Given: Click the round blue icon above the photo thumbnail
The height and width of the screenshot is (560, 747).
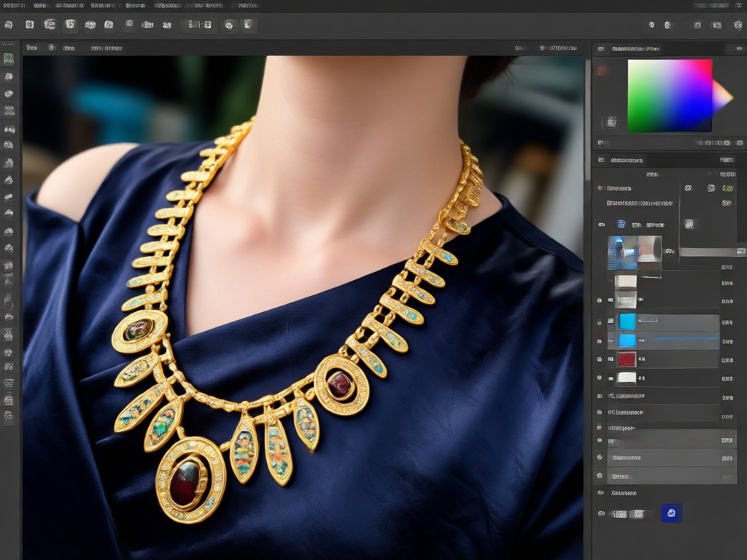Looking at the screenshot, I should 621,224.
